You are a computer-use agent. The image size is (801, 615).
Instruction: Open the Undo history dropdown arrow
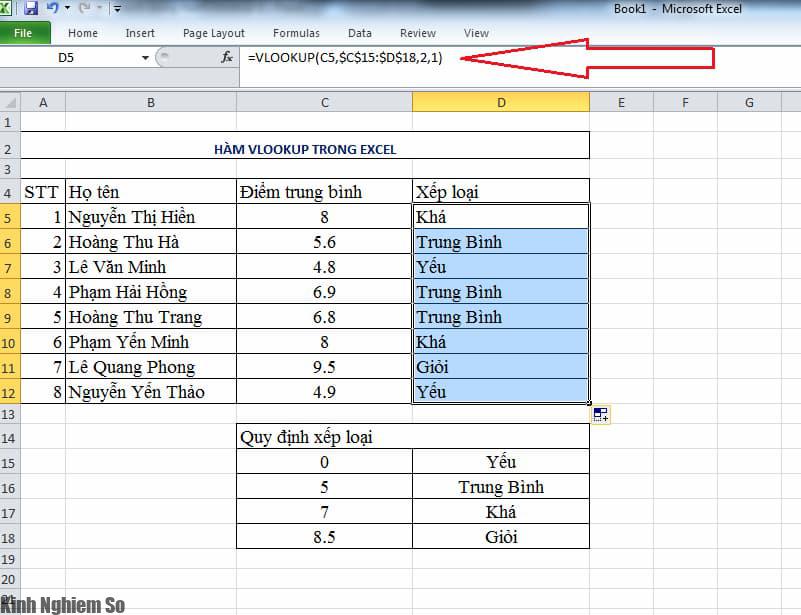coord(67,8)
